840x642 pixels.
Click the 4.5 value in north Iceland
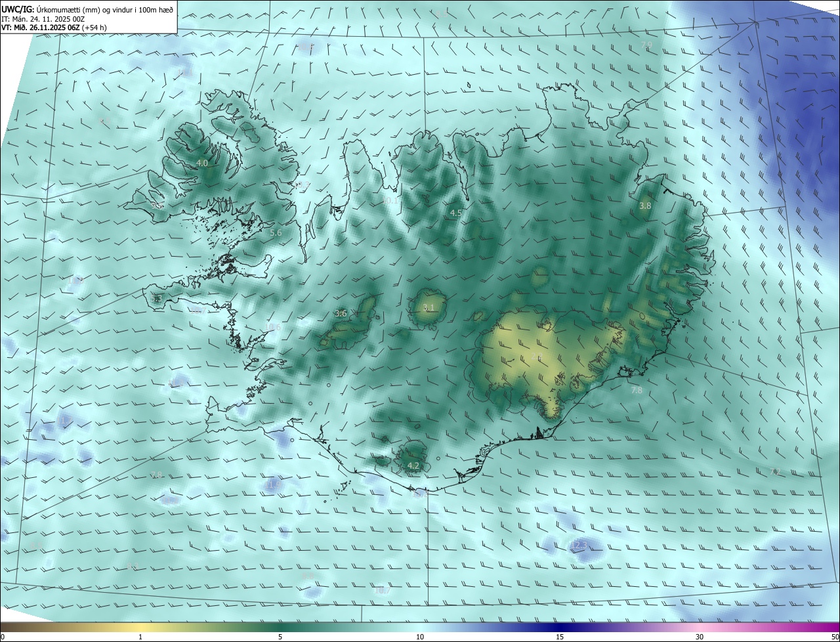click(456, 213)
